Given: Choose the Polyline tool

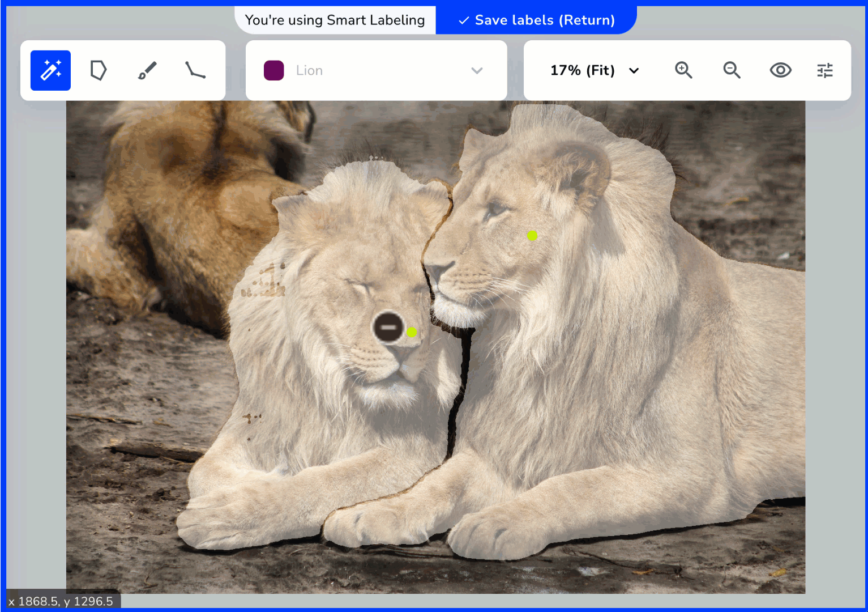Looking at the screenshot, I should pos(195,70).
